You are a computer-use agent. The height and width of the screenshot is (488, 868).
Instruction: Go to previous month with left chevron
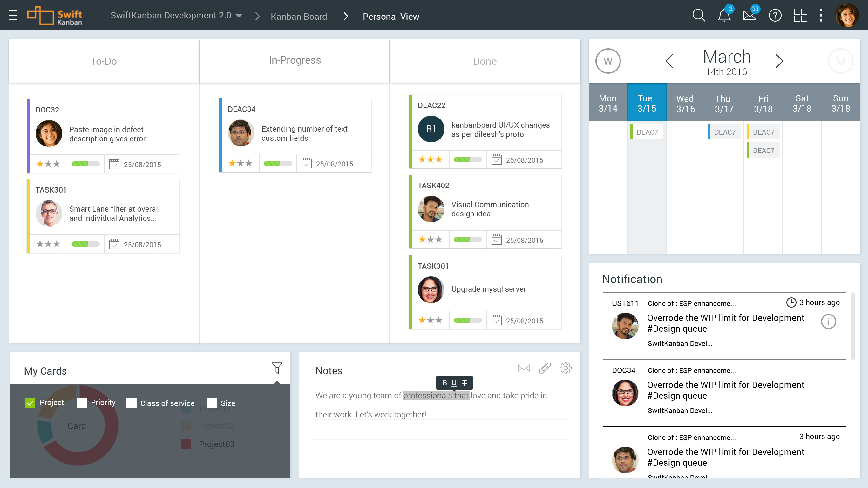670,61
